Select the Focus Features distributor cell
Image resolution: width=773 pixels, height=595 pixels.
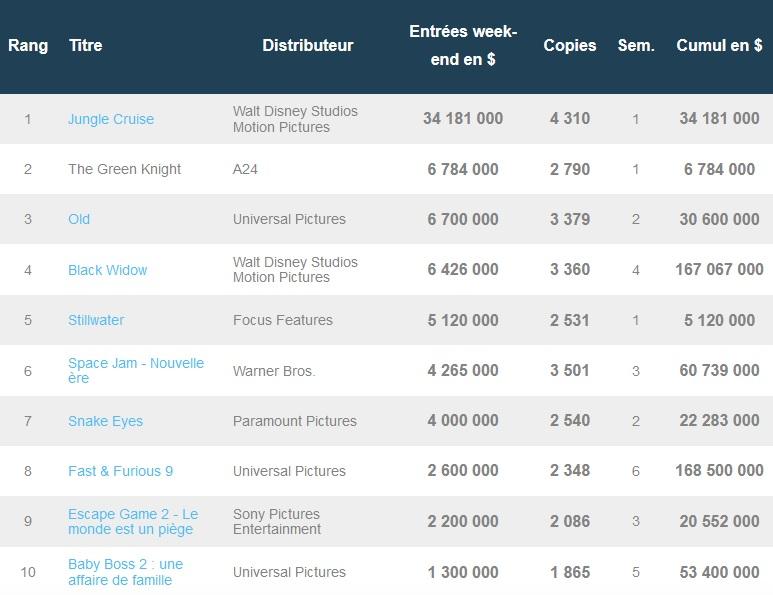click(x=283, y=320)
